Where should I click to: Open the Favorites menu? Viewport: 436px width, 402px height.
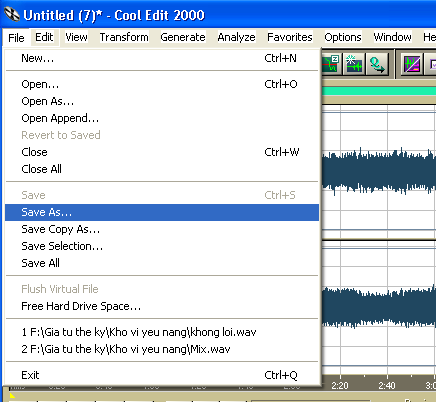pyautogui.click(x=290, y=37)
